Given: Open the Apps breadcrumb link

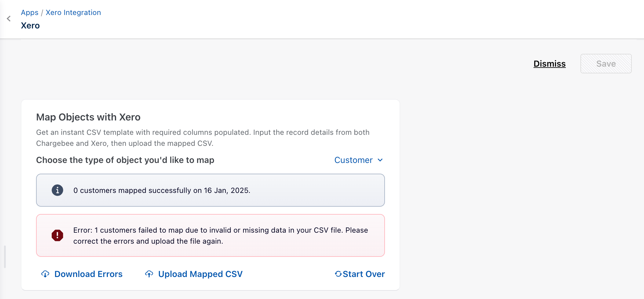Looking at the screenshot, I should click(x=30, y=13).
